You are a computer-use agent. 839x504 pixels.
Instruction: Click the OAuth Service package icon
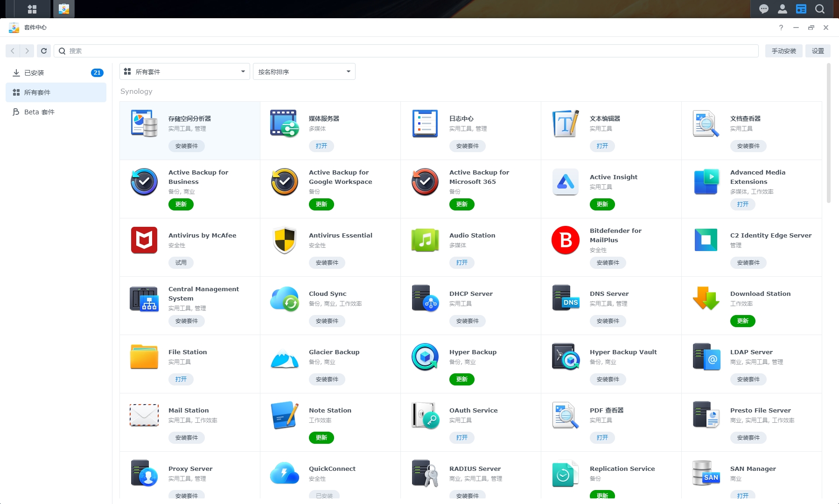pos(425,415)
